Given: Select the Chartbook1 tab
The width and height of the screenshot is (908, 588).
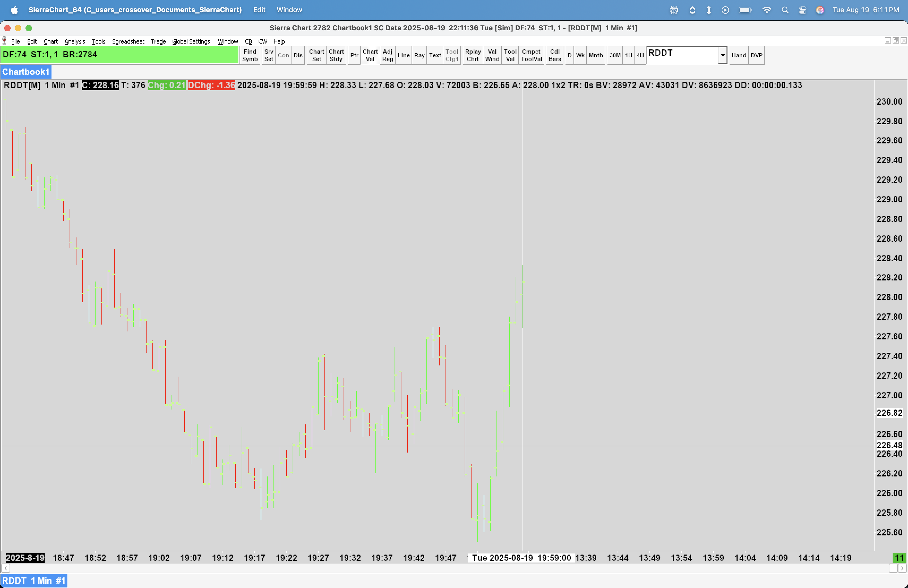Looking at the screenshot, I should click(x=25, y=72).
